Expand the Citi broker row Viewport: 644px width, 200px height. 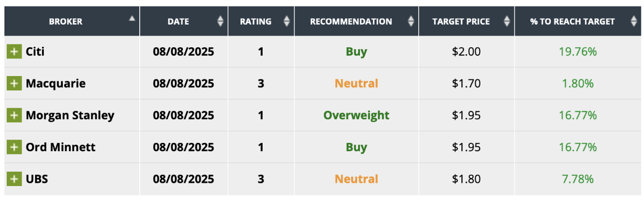point(14,52)
